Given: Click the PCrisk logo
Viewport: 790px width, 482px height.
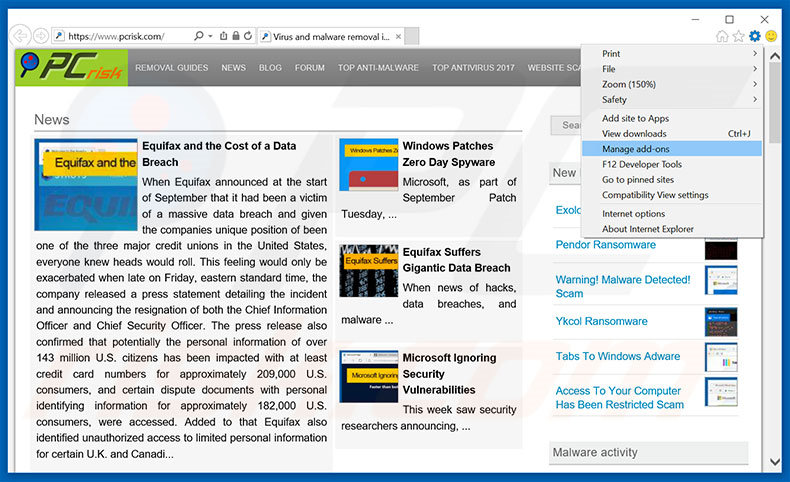Looking at the screenshot, I should [71, 67].
